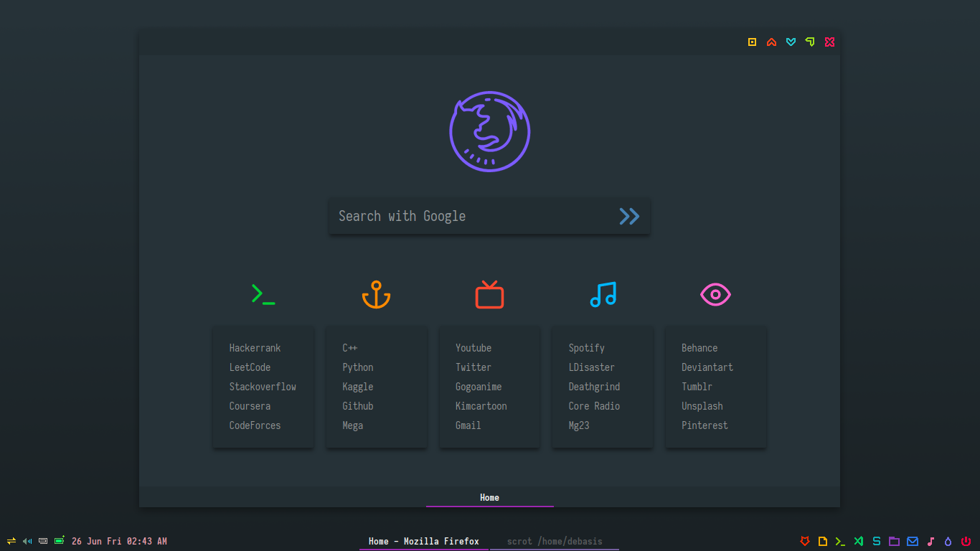Viewport: 980px width, 551px height.
Task: Open the Unsplash link
Action: click(702, 406)
